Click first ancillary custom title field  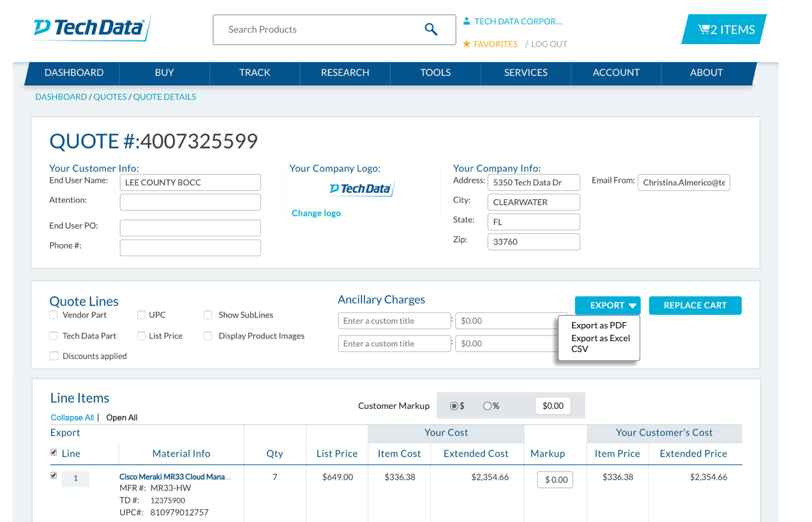click(395, 321)
